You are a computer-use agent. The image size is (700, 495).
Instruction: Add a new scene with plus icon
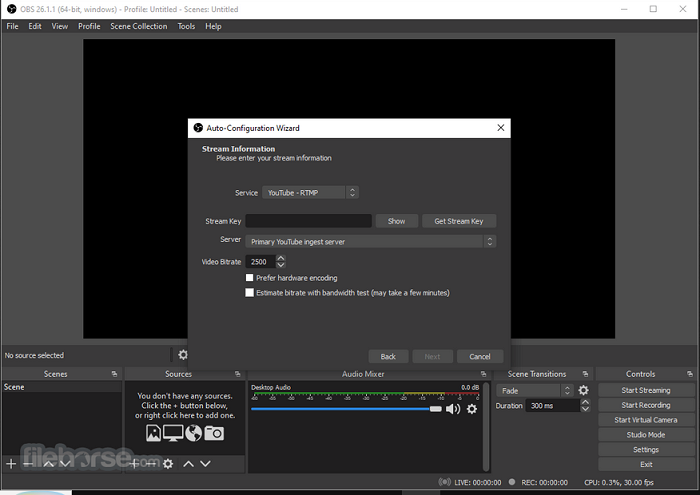point(11,463)
